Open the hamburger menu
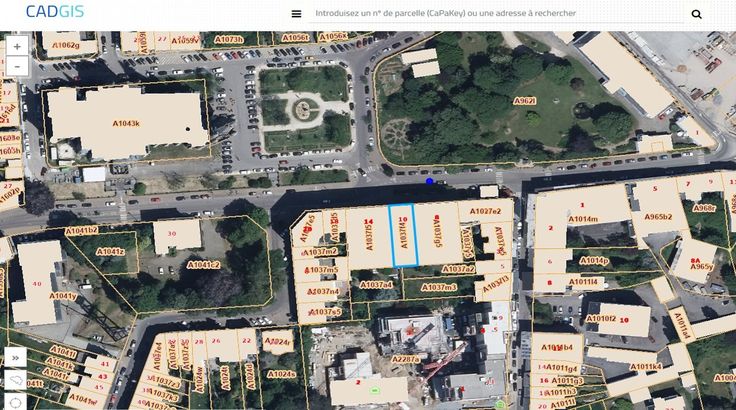Image resolution: width=736 pixels, height=410 pixels. pos(296,14)
